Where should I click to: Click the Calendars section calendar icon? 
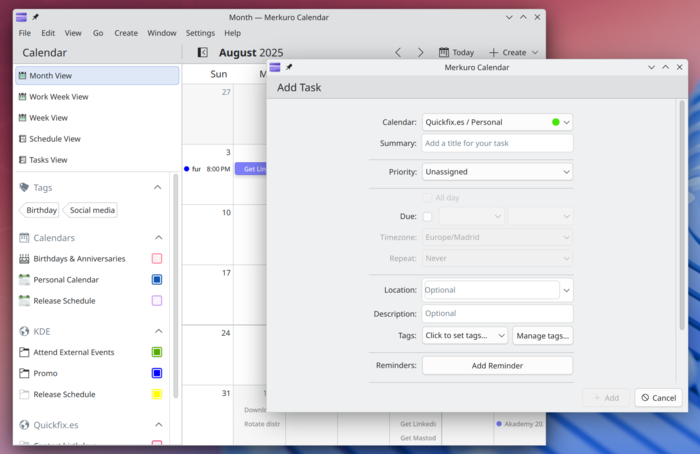coord(24,238)
